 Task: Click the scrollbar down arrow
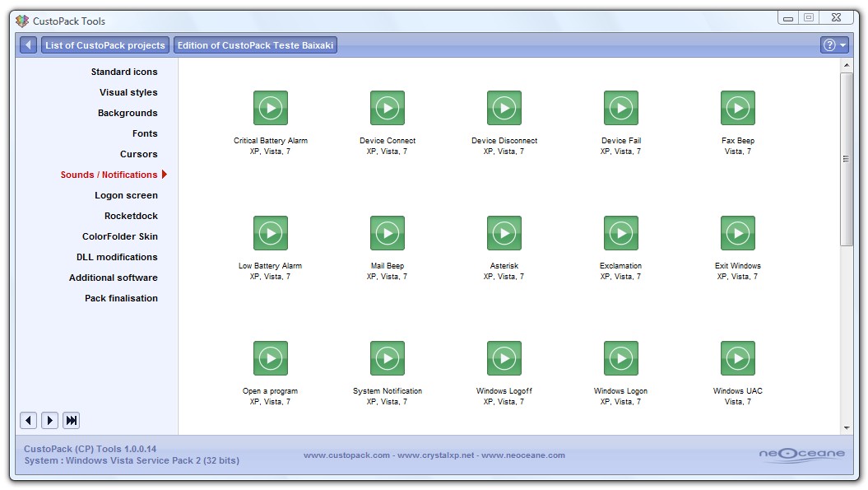point(847,428)
